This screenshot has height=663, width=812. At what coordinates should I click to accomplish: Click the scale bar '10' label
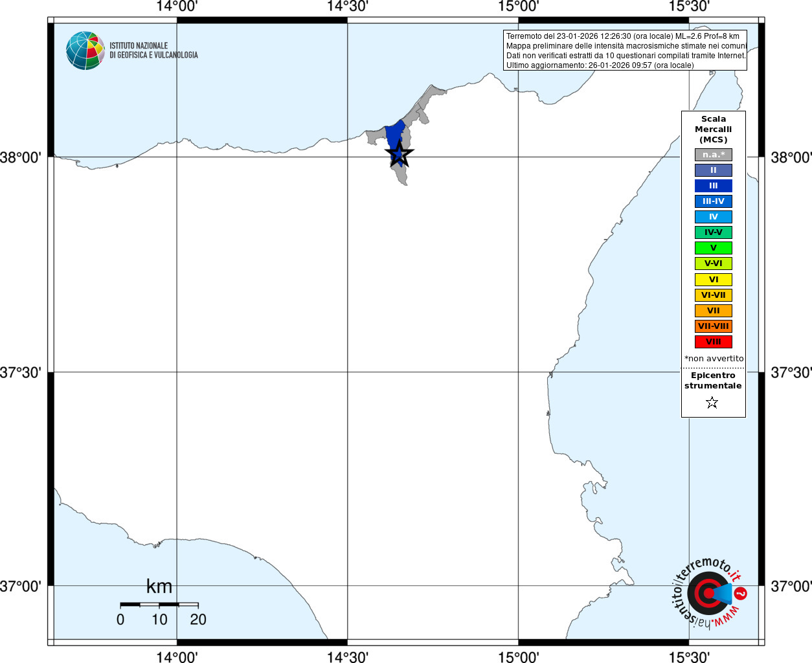pos(159,620)
